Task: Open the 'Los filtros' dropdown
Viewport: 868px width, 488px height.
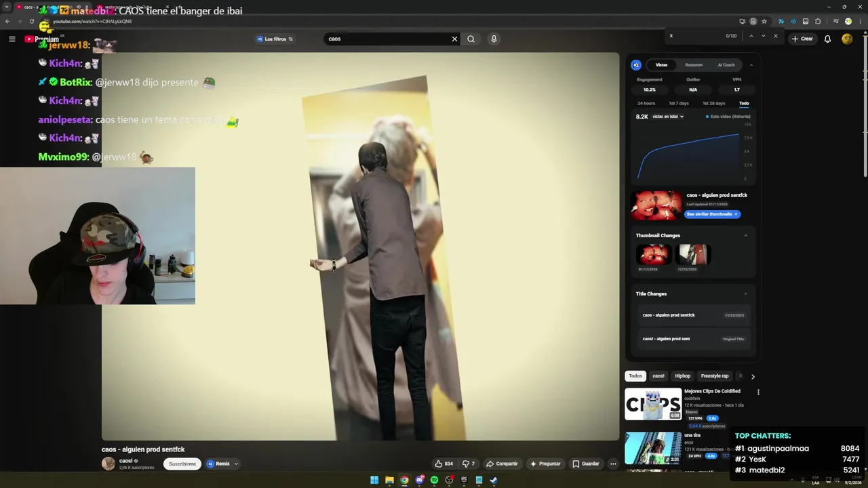Action: coord(275,39)
